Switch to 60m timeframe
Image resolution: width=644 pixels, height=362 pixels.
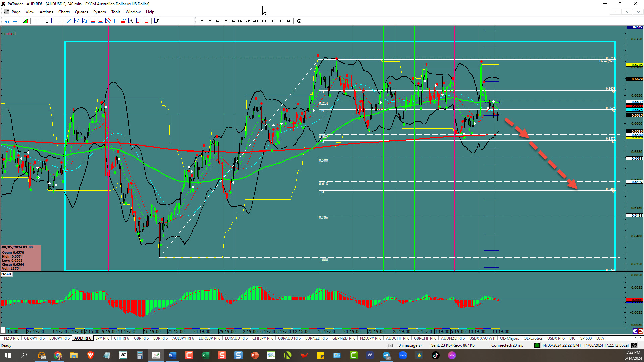[x=247, y=21]
